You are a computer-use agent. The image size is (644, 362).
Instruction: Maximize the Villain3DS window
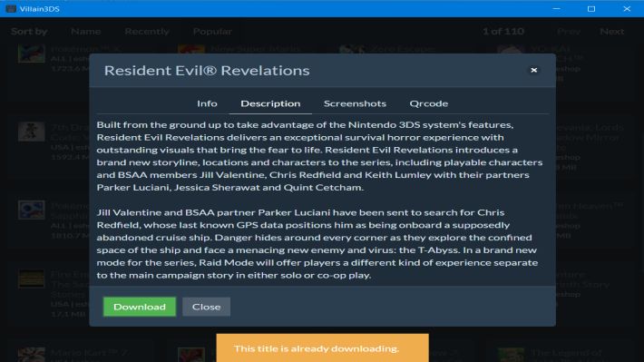(x=591, y=9)
